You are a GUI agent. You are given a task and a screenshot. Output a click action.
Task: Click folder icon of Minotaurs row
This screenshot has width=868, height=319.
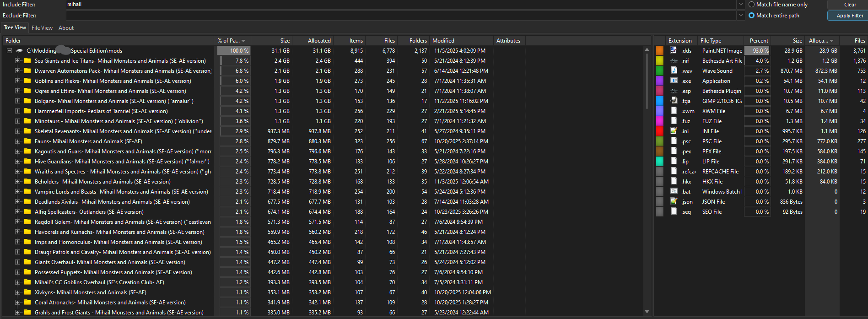[27, 121]
